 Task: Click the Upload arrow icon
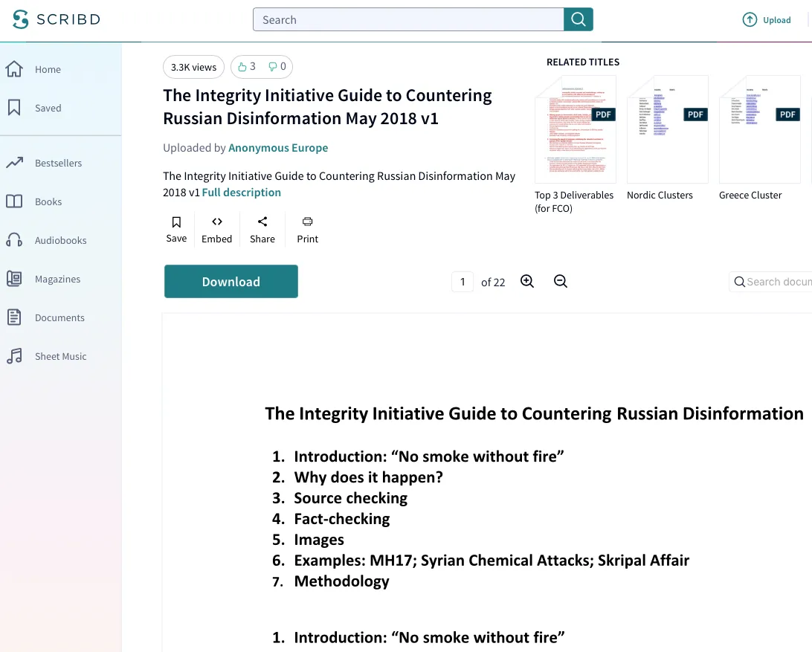750,19
